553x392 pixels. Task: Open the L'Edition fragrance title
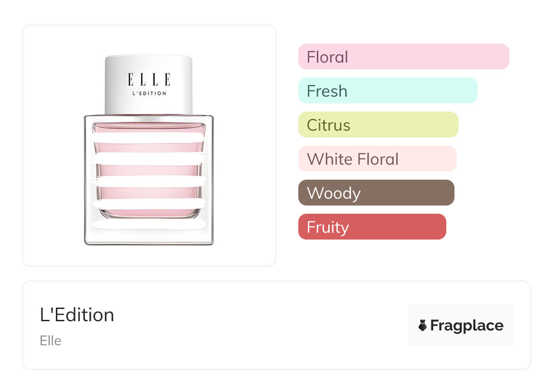click(77, 315)
